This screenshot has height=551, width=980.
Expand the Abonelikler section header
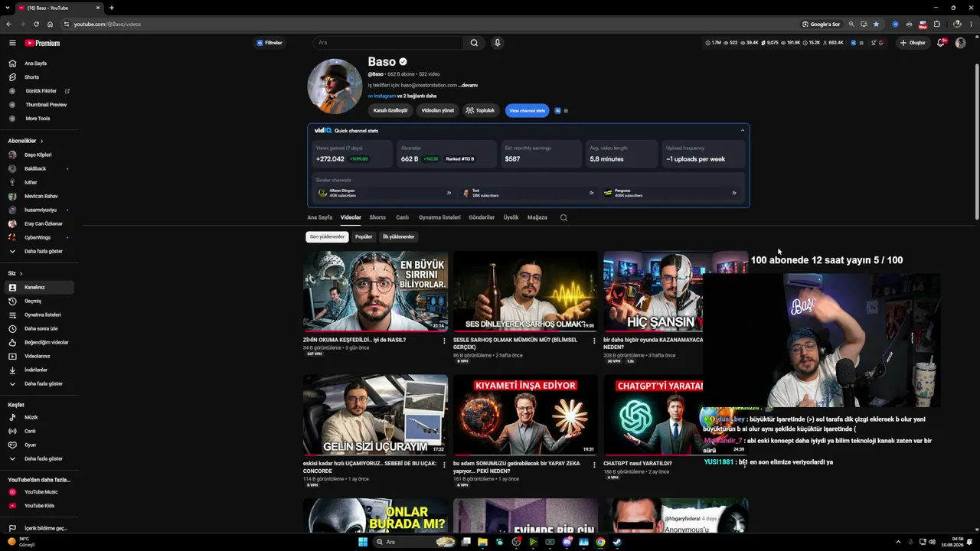coord(26,141)
